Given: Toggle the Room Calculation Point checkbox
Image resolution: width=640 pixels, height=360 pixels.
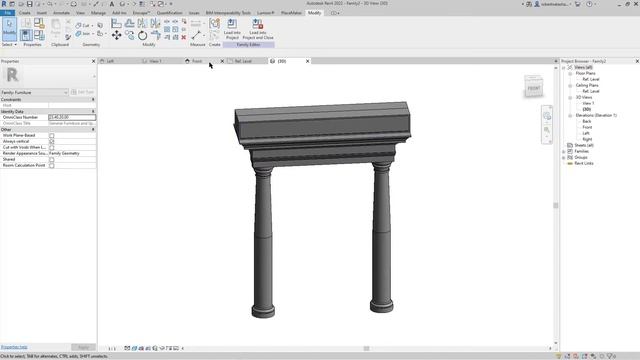Looking at the screenshot, I should pyautogui.click(x=52, y=165).
